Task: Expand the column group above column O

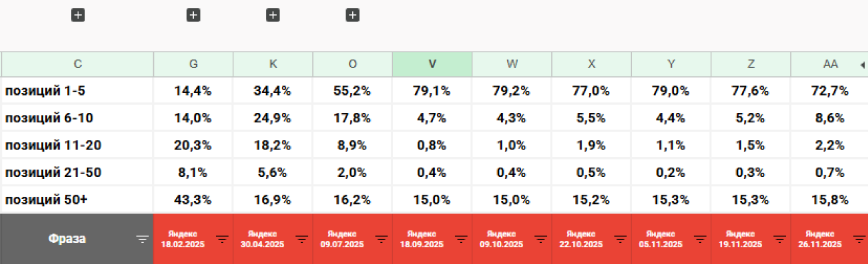Action: click(352, 15)
